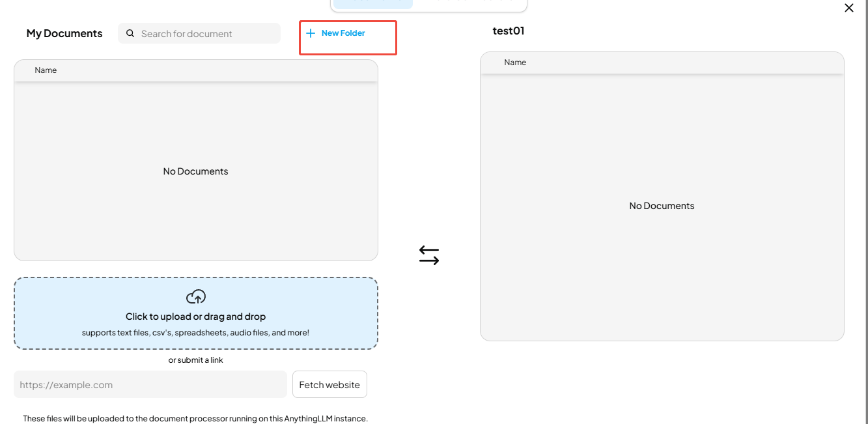Switch to the unselected top tab
Viewport: 868px width, 424px height.
click(469, 3)
